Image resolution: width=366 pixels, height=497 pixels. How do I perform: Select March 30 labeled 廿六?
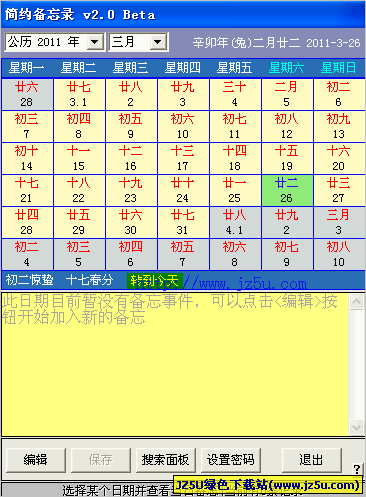tap(131, 222)
